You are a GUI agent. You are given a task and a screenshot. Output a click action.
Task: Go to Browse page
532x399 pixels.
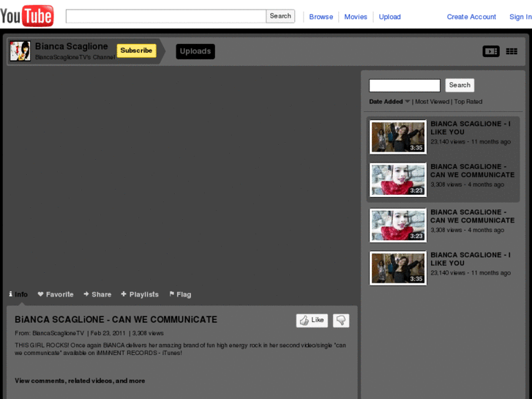tap(321, 17)
